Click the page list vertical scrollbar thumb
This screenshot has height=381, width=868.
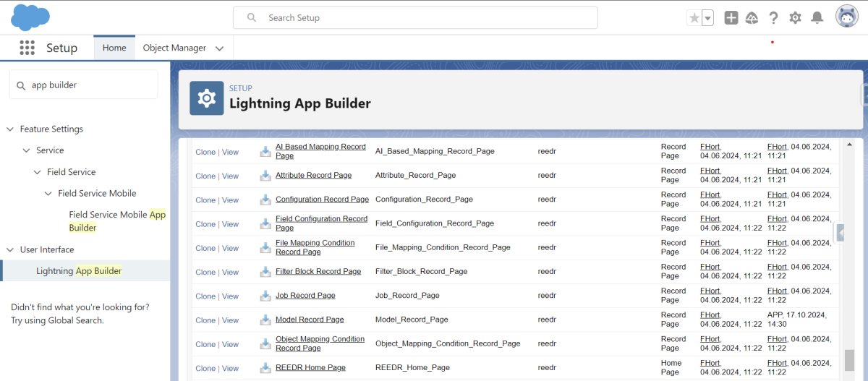click(849, 360)
